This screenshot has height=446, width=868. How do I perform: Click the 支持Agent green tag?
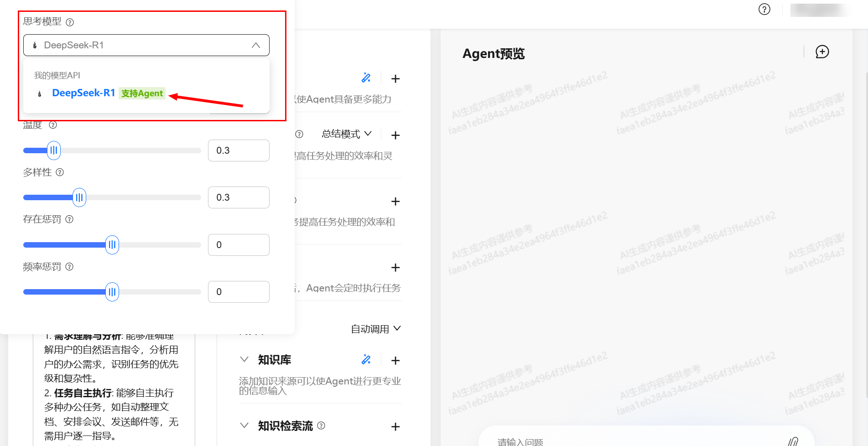tap(142, 93)
